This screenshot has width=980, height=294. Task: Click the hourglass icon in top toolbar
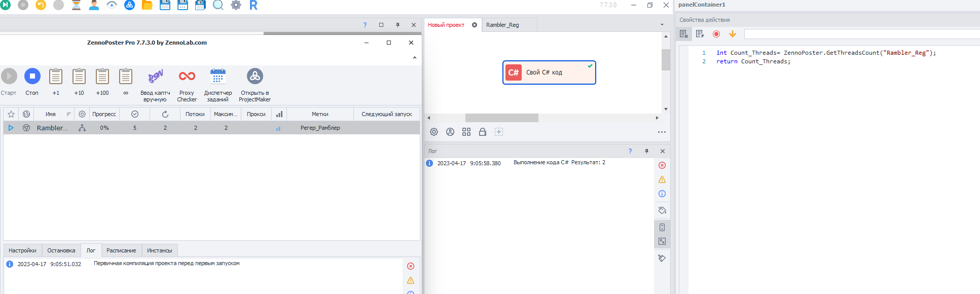click(76, 5)
